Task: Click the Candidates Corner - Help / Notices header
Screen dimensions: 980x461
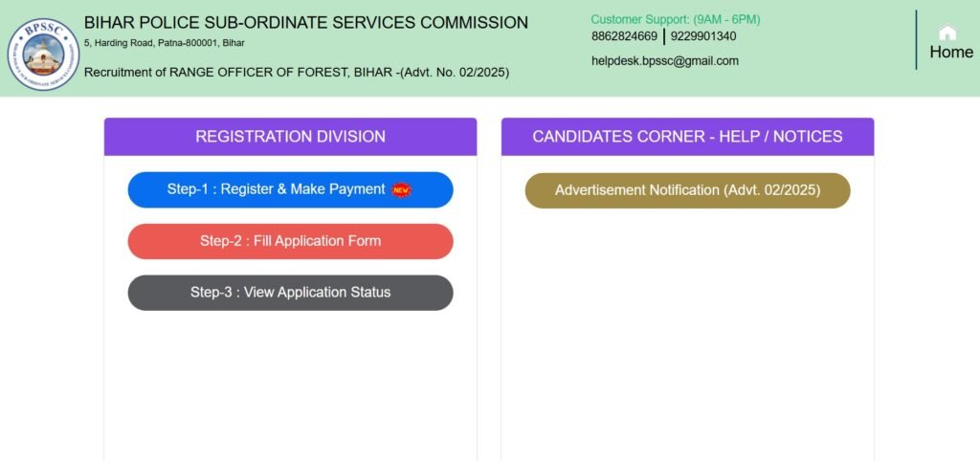Action: coord(687,137)
